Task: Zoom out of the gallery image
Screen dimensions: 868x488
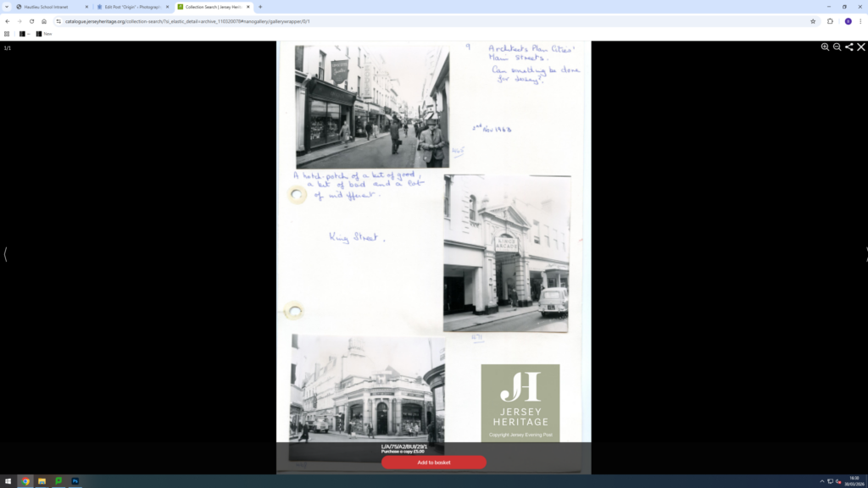Action: pos(837,47)
